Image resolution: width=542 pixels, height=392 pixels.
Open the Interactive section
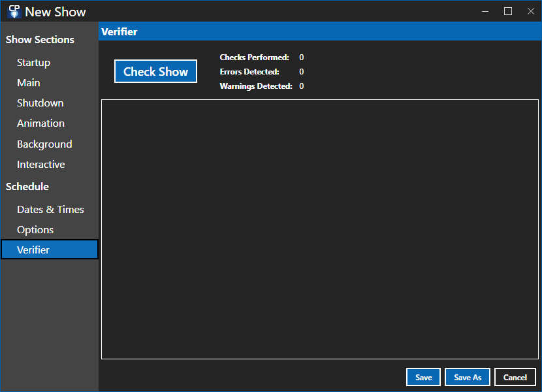tap(40, 165)
